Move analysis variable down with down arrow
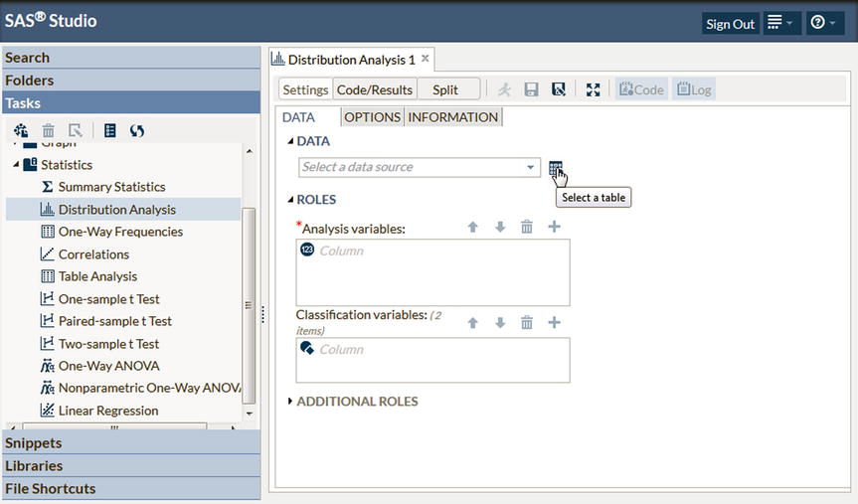This screenshot has width=858, height=504. point(500,227)
